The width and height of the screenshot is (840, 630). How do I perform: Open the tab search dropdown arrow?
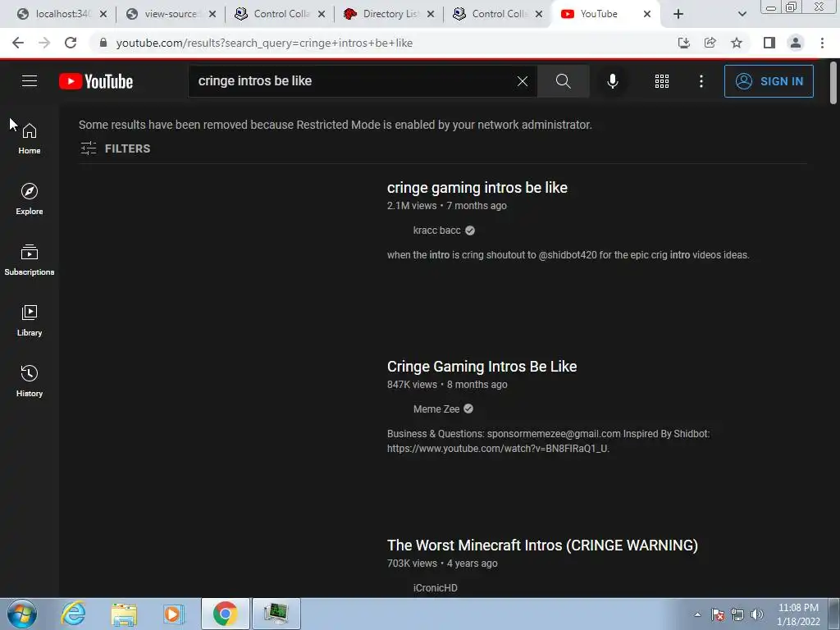tap(742, 14)
